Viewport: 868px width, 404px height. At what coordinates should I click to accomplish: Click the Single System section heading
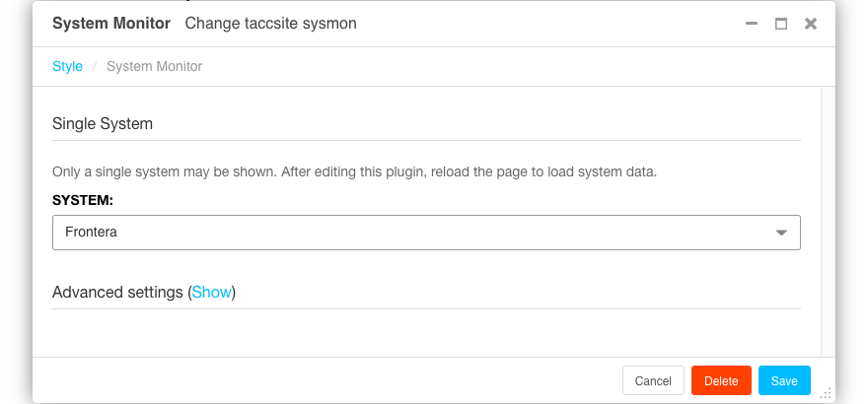[x=103, y=124]
